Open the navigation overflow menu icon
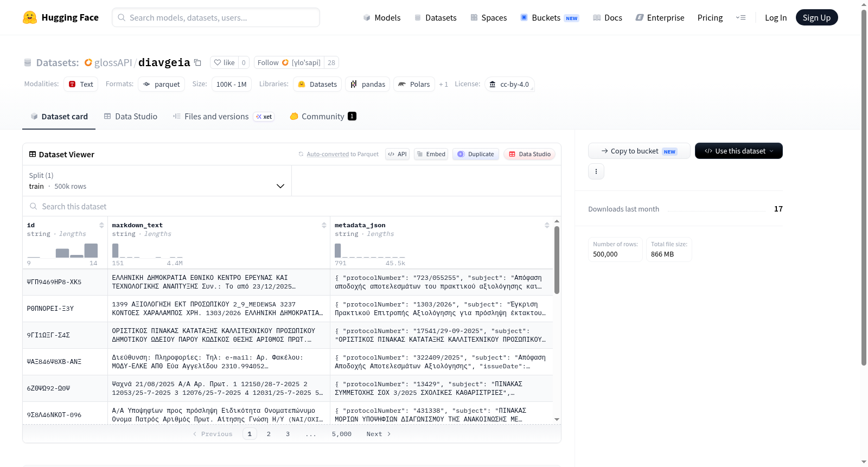The height and width of the screenshot is (467, 868). pos(741,18)
